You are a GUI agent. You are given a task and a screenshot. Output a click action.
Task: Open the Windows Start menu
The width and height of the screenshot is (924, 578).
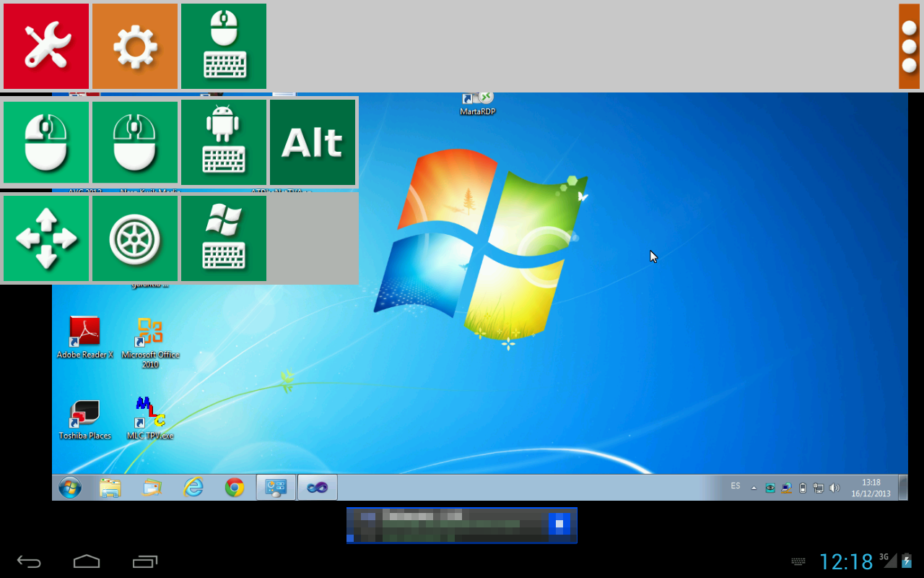(69, 487)
